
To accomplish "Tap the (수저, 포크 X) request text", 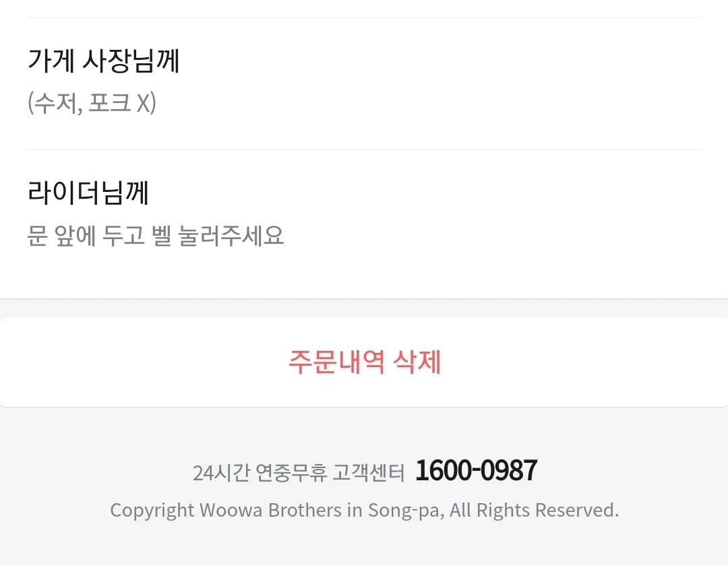I will point(92,103).
